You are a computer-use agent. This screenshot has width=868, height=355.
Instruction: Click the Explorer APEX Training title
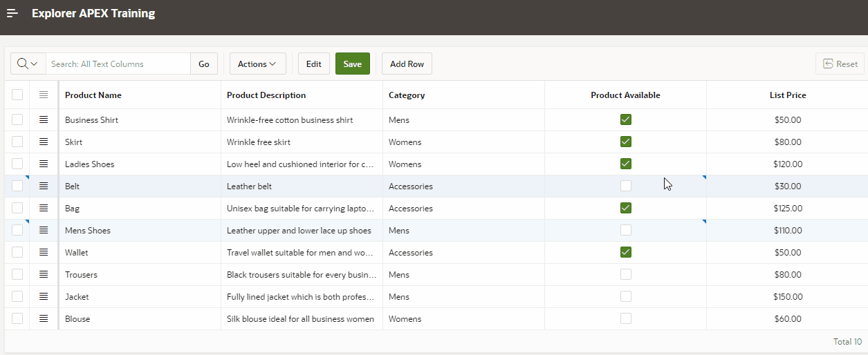coord(93,13)
